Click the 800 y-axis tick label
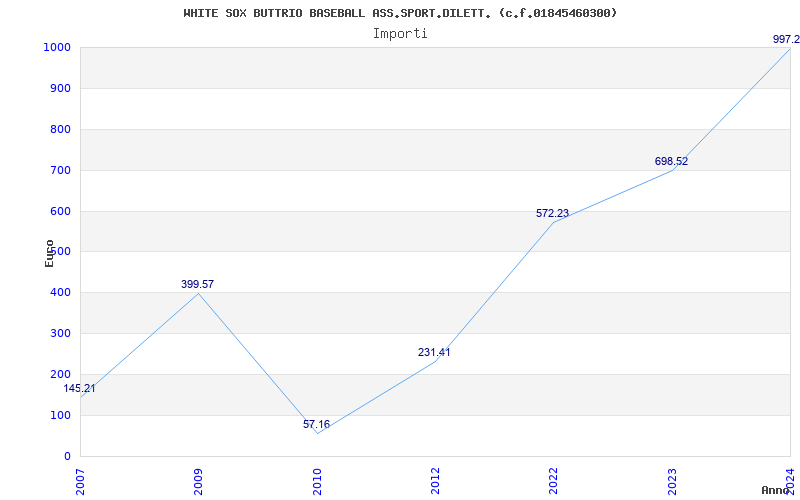Viewport: 800px width, 500px height. point(63,129)
